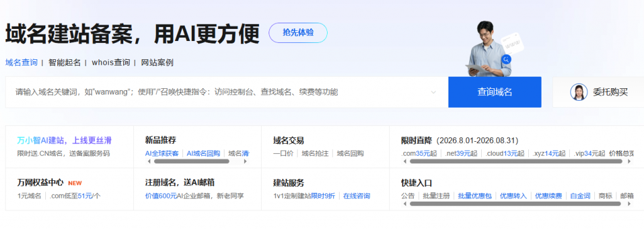Click the 查询域名 button
The image size is (644, 230).
(495, 92)
